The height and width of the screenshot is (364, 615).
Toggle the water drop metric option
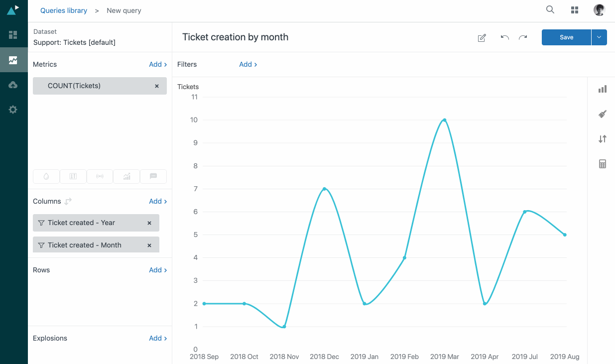(46, 176)
